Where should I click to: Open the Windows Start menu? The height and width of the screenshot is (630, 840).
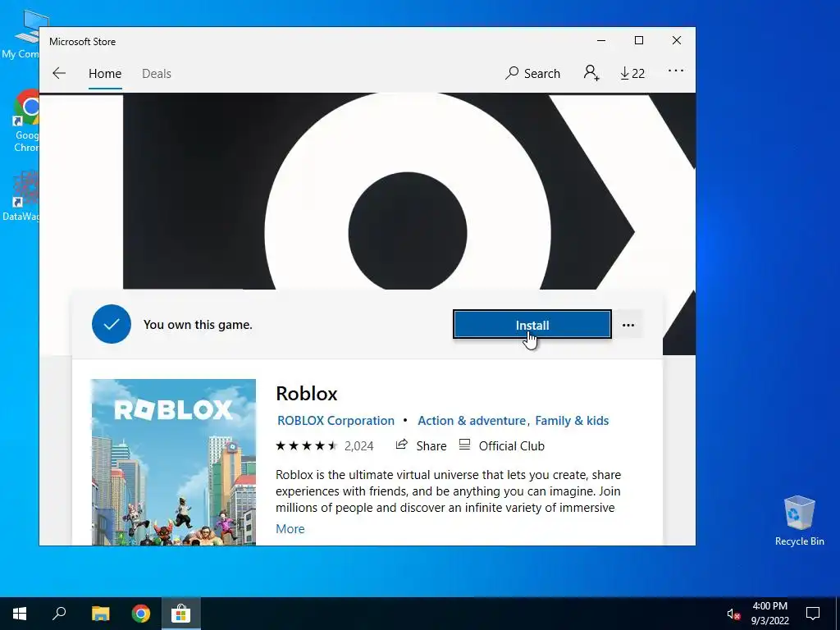click(20, 614)
